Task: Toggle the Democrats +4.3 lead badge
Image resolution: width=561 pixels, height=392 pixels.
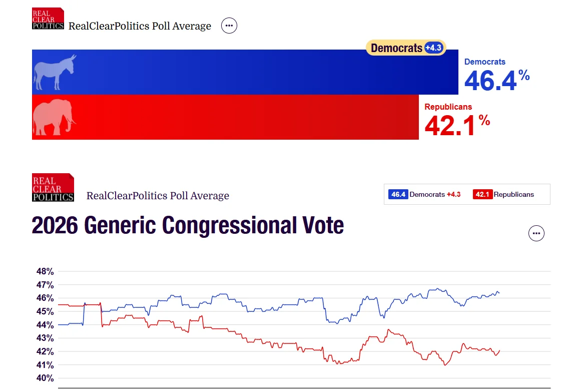Action: [406, 48]
